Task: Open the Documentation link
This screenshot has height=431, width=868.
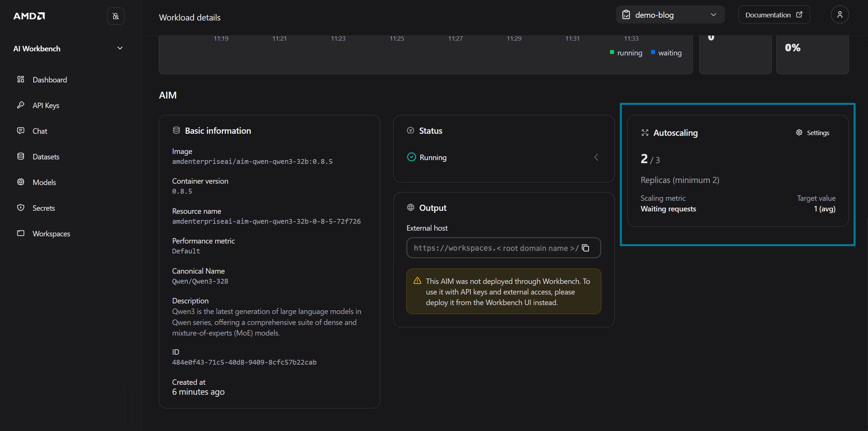Action: (x=774, y=15)
